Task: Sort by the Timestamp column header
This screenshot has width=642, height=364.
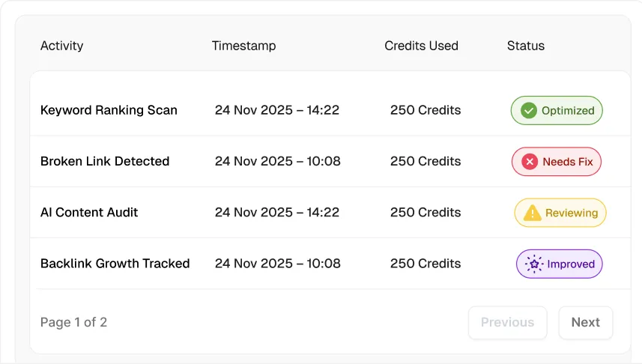Action: 243,46
